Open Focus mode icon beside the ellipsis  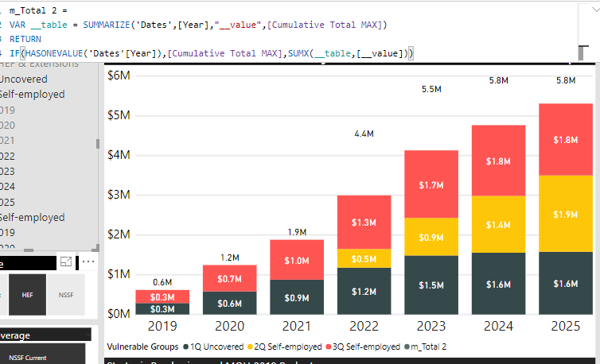(x=66, y=262)
